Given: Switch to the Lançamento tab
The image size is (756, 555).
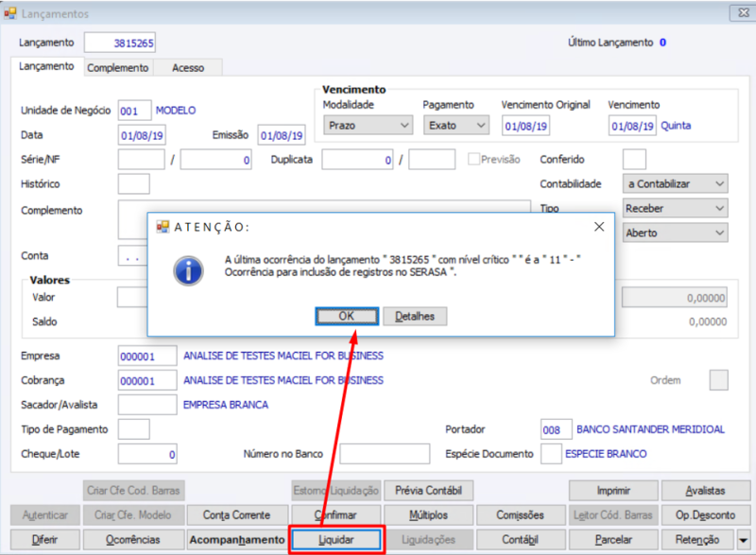Looking at the screenshot, I should click(46, 66).
